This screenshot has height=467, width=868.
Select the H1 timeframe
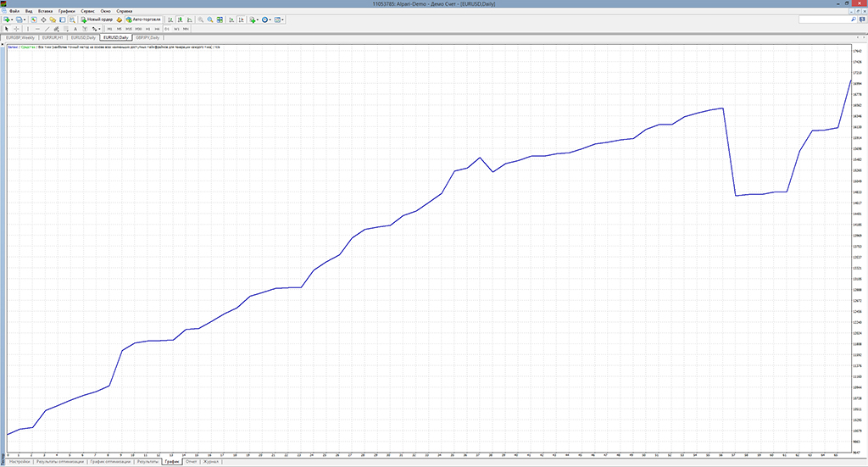147,29
